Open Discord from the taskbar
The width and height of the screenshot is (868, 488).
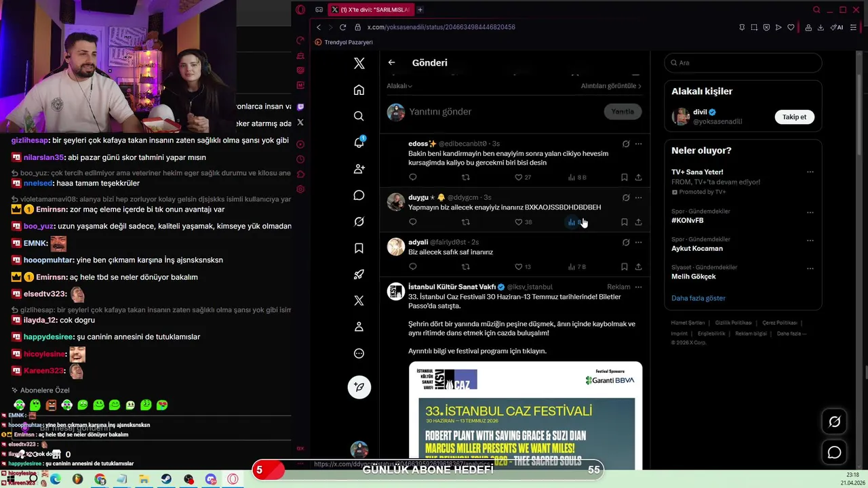[x=210, y=479]
